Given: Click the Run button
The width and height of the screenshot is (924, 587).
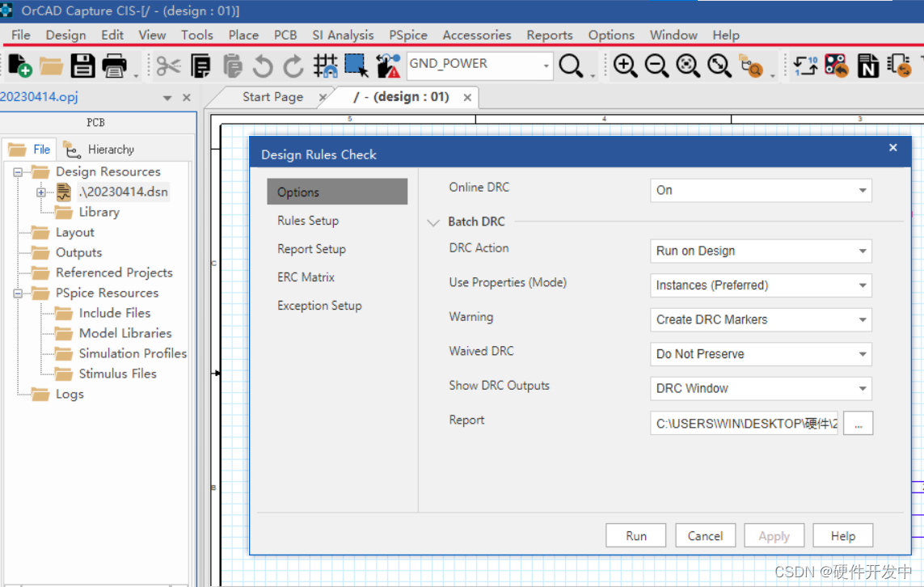Looking at the screenshot, I should 635,535.
